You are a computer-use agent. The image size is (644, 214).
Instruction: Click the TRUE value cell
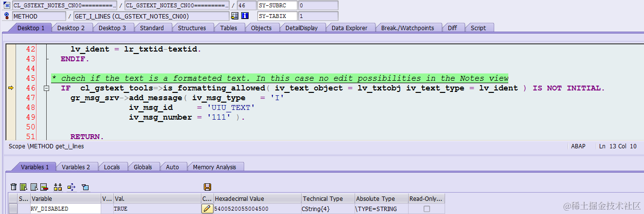click(157, 209)
